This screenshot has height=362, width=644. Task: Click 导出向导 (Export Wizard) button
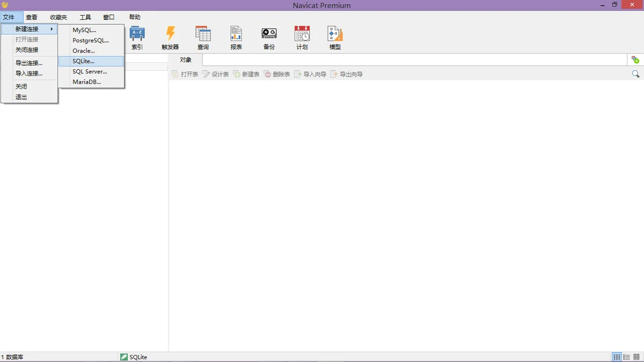click(347, 74)
